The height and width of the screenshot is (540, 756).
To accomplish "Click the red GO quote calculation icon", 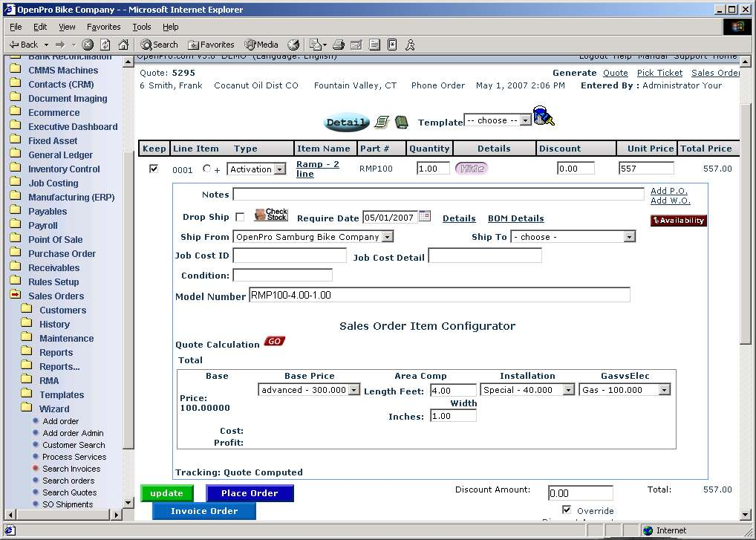I will [x=274, y=342].
